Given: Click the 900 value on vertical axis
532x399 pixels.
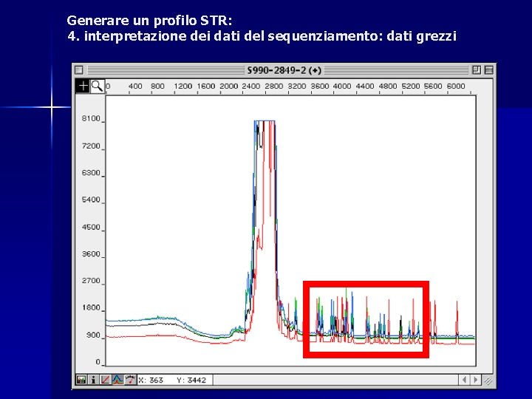Looking at the screenshot, I should 93,335.
